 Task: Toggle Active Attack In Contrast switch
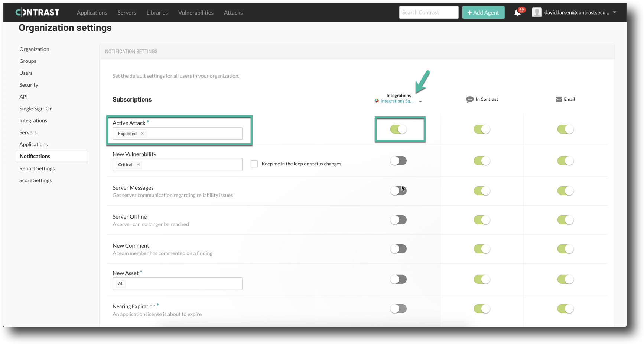(482, 129)
